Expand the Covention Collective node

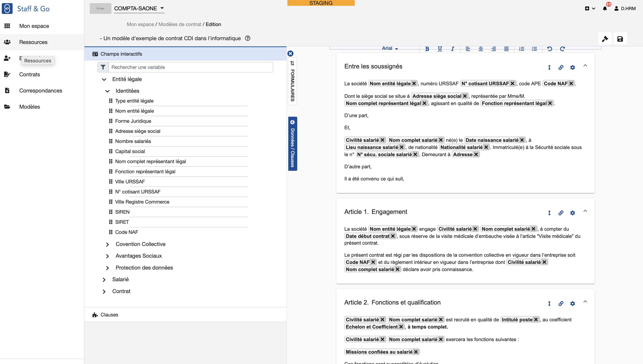pyautogui.click(x=108, y=244)
